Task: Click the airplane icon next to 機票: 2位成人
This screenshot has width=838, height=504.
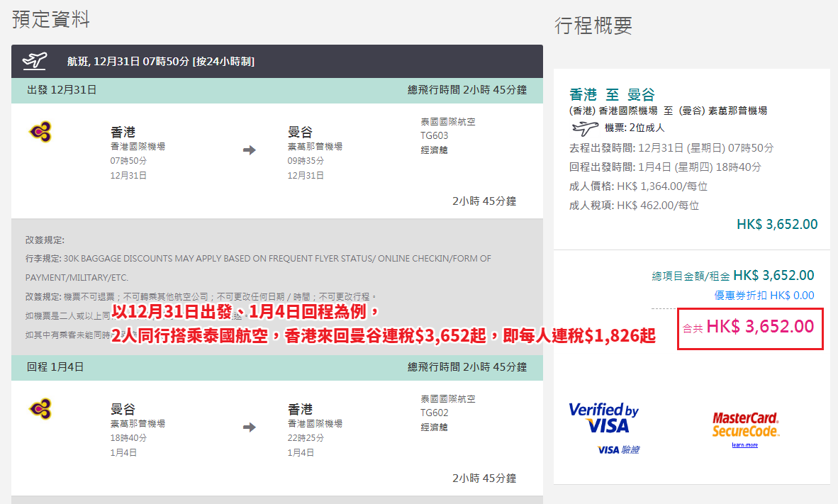Action: pos(585,128)
